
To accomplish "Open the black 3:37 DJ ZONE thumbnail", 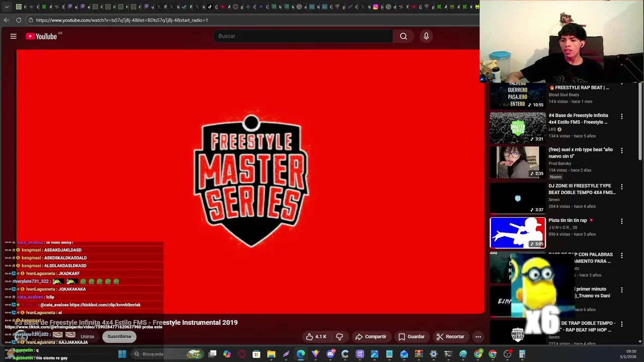I will [x=518, y=198].
